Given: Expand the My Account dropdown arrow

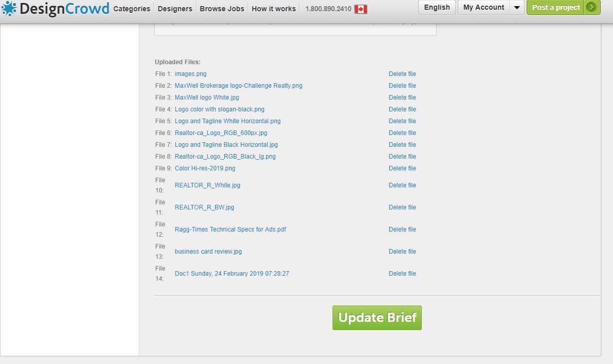Looking at the screenshot, I should (x=517, y=8).
